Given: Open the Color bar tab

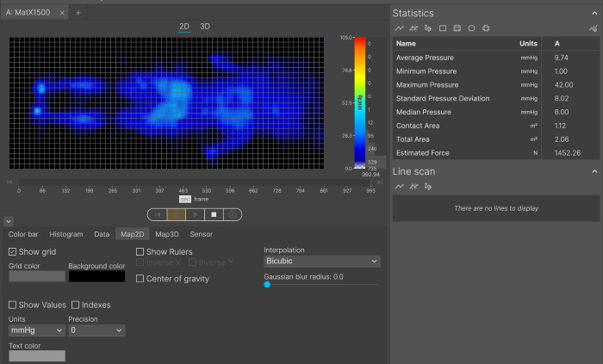Looking at the screenshot, I should [x=23, y=234].
